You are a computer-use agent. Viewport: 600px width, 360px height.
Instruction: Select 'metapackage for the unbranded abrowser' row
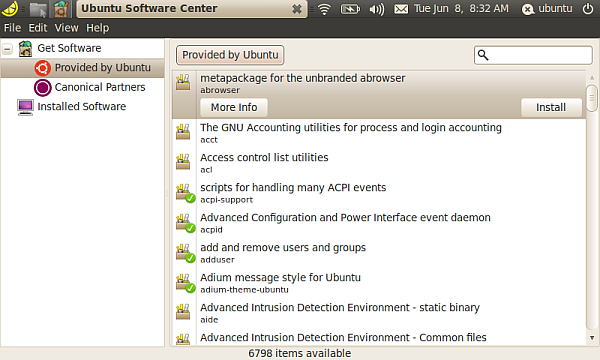[379, 94]
